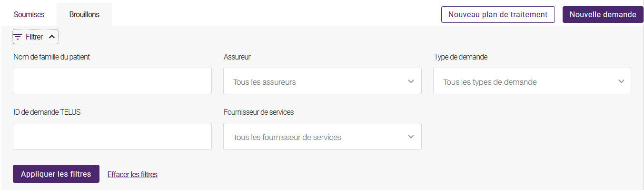Click the Fournisseur de services chevron arrow
The width and height of the screenshot is (644, 190).
tap(411, 137)
